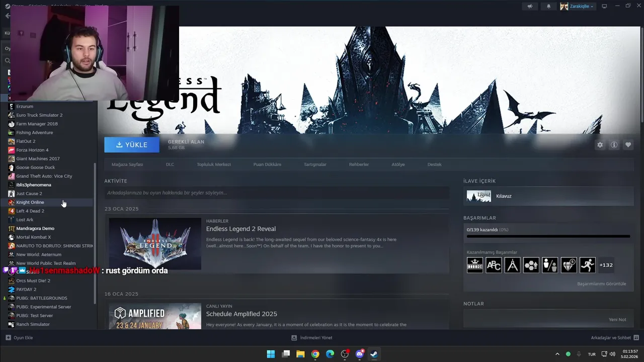
Task: View the diamond achievement icon
Action: pyautogui.click(x=569, y=265)
